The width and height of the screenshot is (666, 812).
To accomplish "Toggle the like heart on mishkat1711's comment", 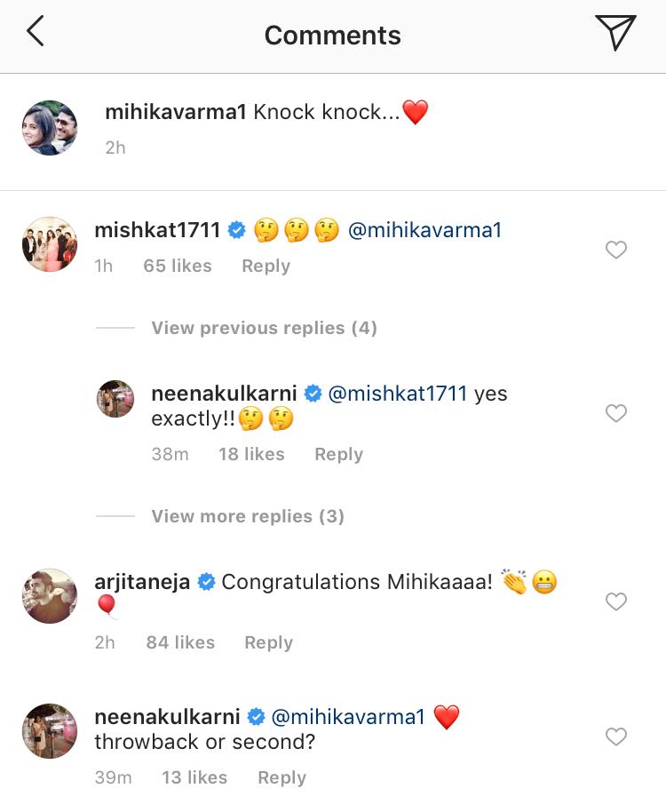I will 616,250.
